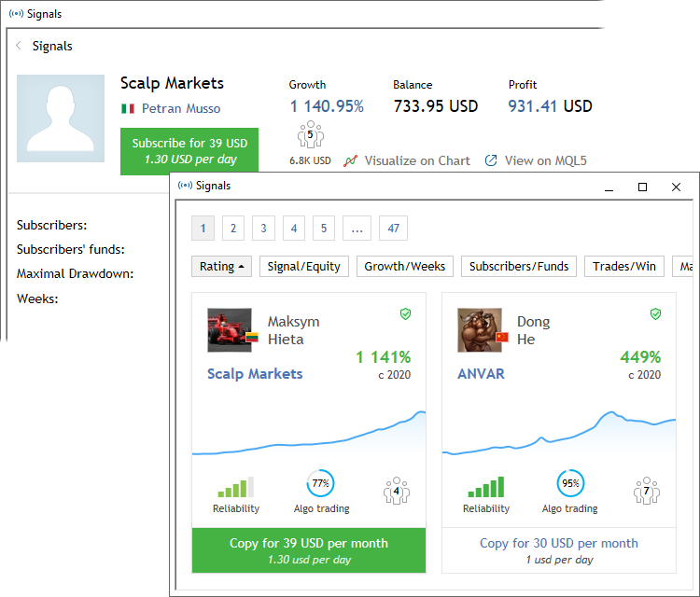Image resolution: width=700 pixels, height=597 pixels.
Task: Click the green shield on ANVAR card
Action: (x=655, y=314)
